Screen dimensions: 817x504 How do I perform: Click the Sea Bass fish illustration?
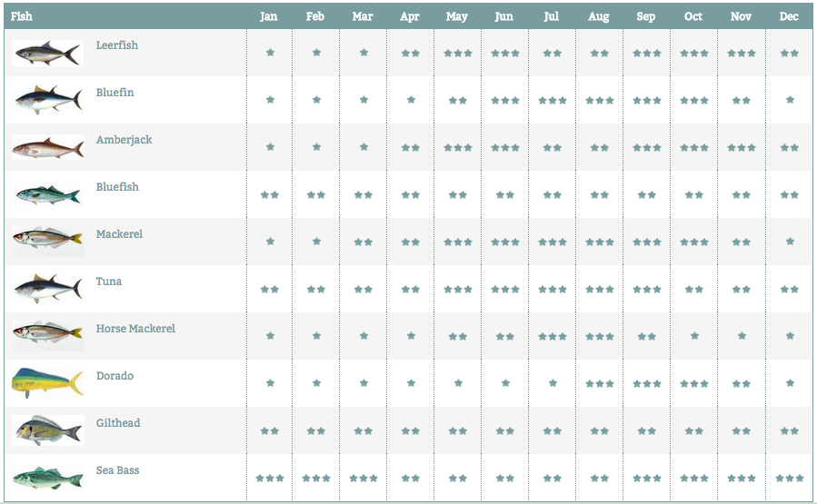pyautogui.click(x=47, y=478)
